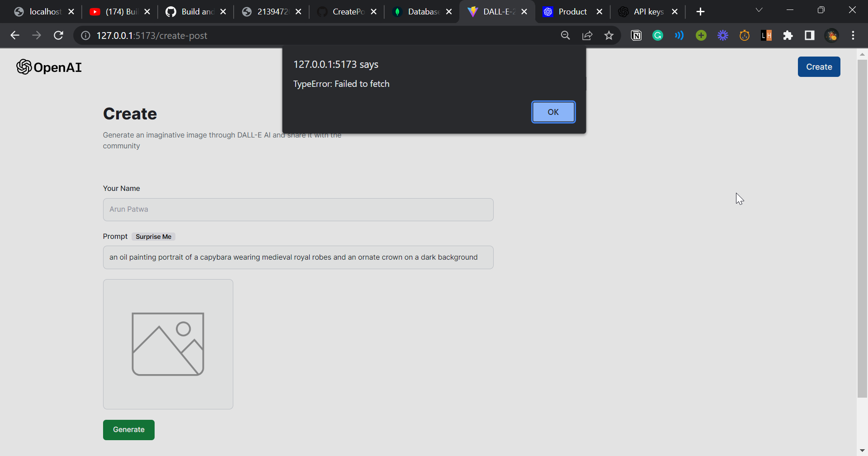The image size is (868, 456).
Task: Open the browser extensions puzzle-piece menu
Action: point(788,35)
